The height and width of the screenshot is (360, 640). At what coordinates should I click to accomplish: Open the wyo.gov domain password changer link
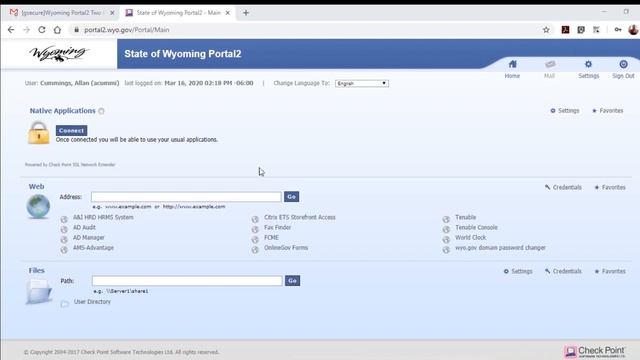pos(500,248)
